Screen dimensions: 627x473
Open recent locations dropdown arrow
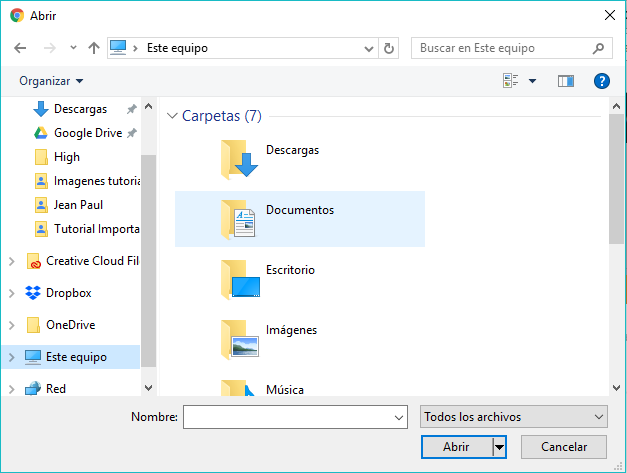click(73, 48)
